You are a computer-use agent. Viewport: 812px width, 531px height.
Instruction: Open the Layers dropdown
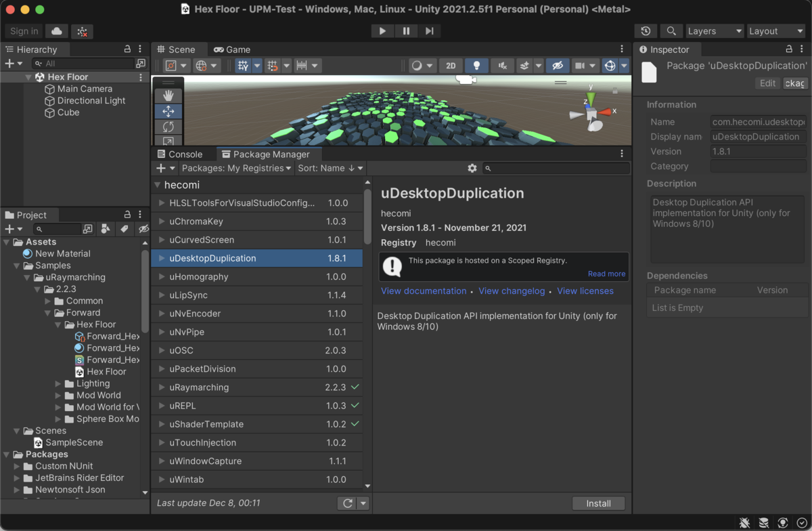click(x=715, y=30)
